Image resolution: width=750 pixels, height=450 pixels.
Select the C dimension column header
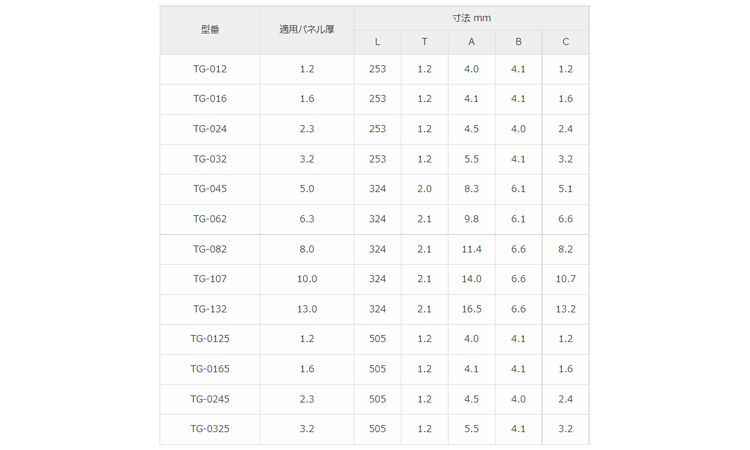565,42
